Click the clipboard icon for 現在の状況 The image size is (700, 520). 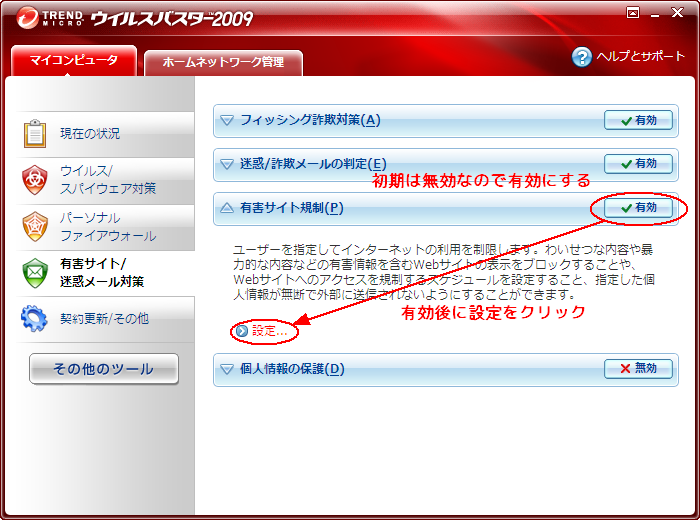click(x=35, y=133)
